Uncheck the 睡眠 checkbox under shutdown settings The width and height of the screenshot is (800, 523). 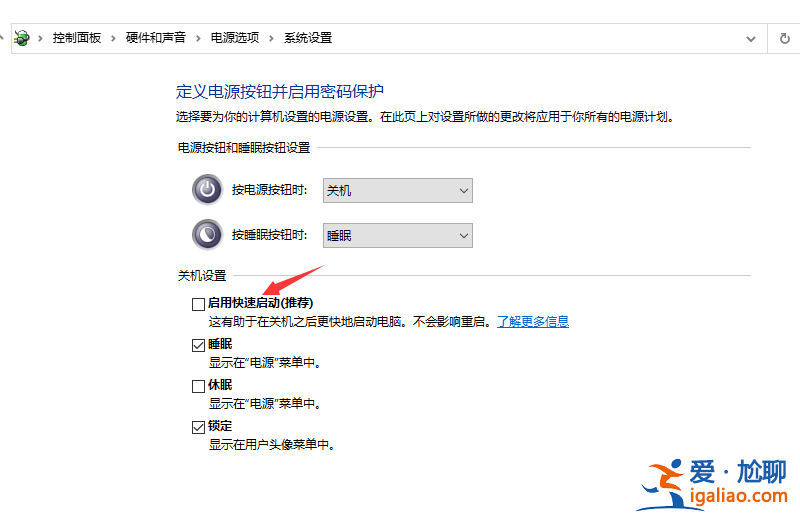pyautogui.click(x=198, y=345)
